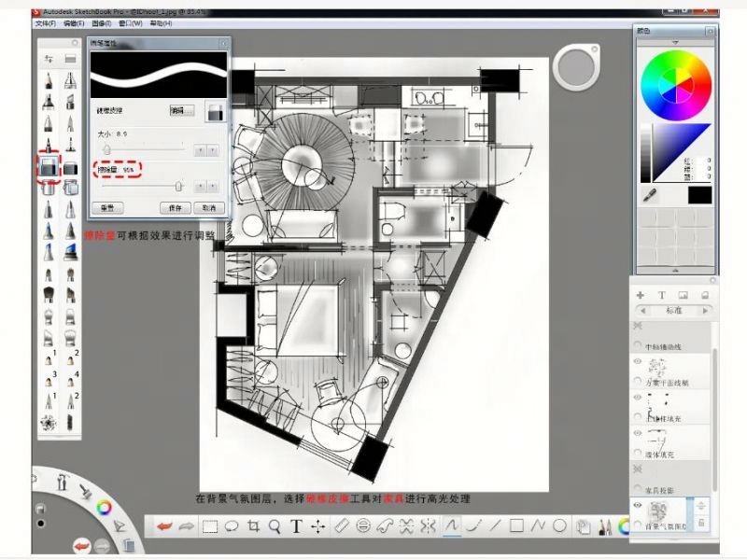Pick the eyedropper in the color panel

click(652, 195)
